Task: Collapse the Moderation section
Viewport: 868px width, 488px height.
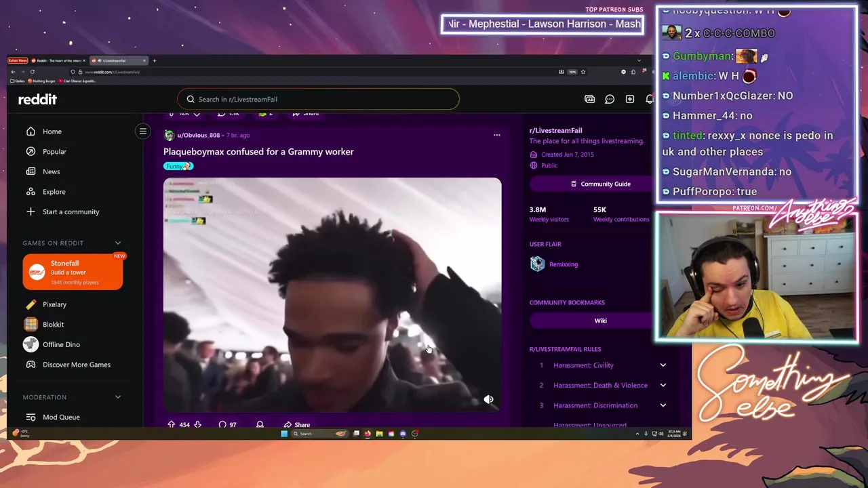Action: pyautogui.click(x=118, y=397)
